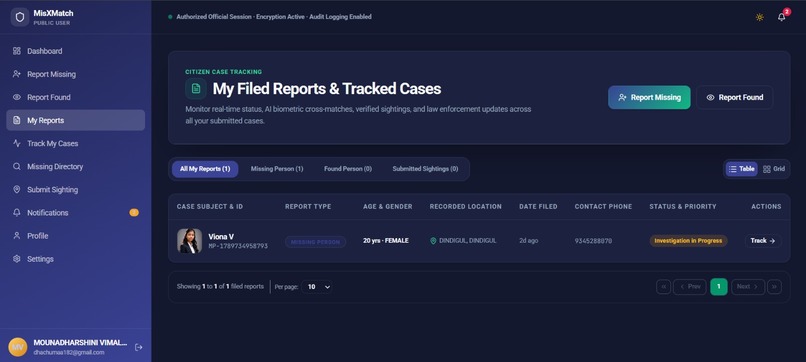Click the Viona V case name
This screenshot has height=362, width=806.
click(x=221, y=237)
